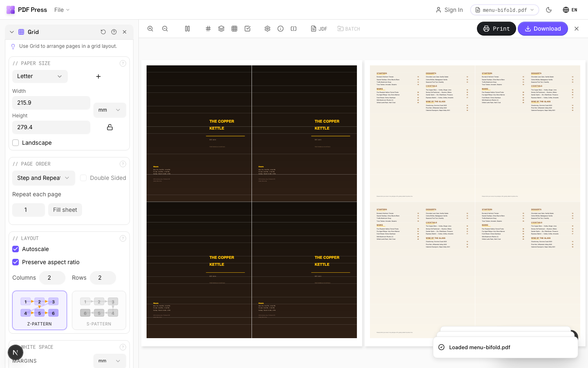Viewport: 588px width, 368px height.
Task: Open the Step and Repeat dropdown
Action: click(x=44, y=178)
